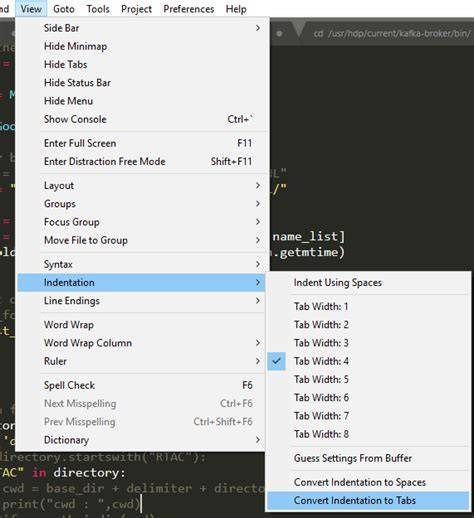Toggle Indent Using Spaces
This screenshot has width=474, height=518.
click(368, 283)
